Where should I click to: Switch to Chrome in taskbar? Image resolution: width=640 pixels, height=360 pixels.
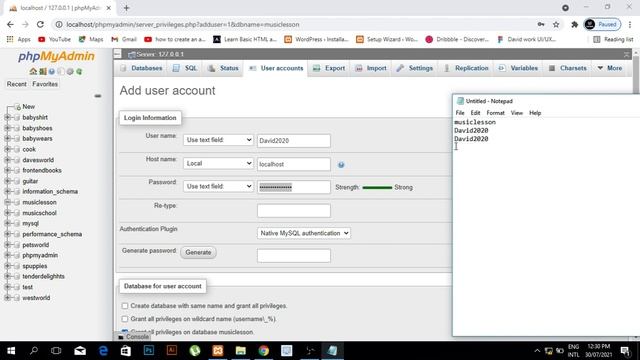click(264, 351)
